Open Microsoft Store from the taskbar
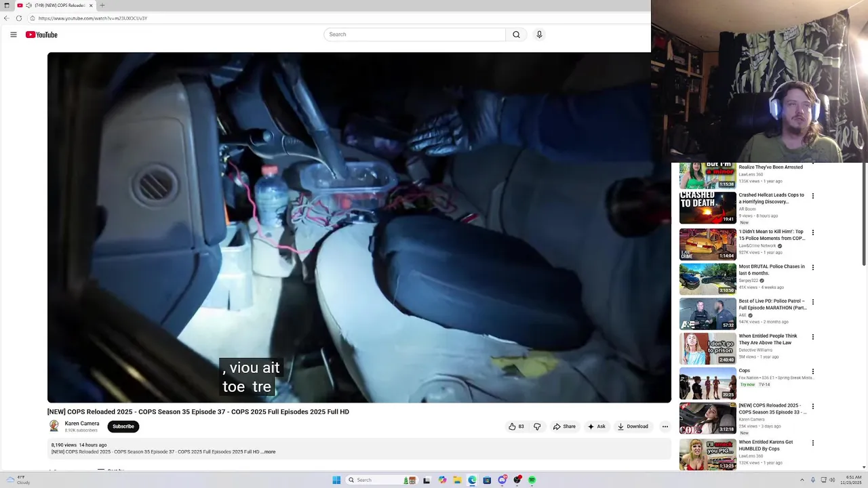Image resolution: width=868 pixels, height=488 pixels. pos(487,480)
